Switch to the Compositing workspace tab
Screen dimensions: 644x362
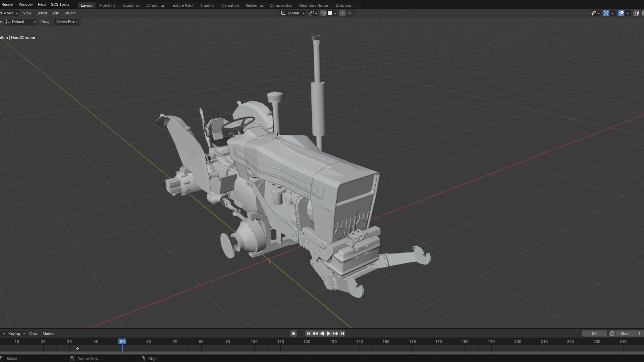[281, 5]
